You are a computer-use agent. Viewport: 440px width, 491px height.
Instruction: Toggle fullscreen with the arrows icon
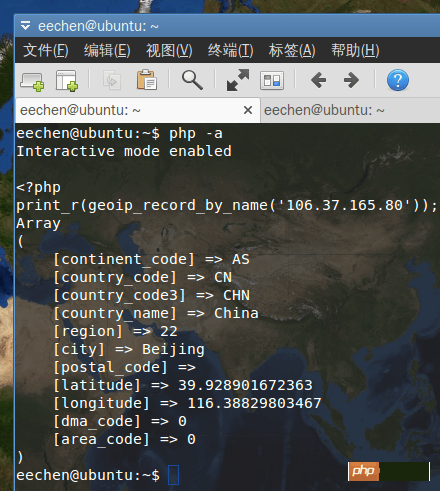(x=238, y=80)
